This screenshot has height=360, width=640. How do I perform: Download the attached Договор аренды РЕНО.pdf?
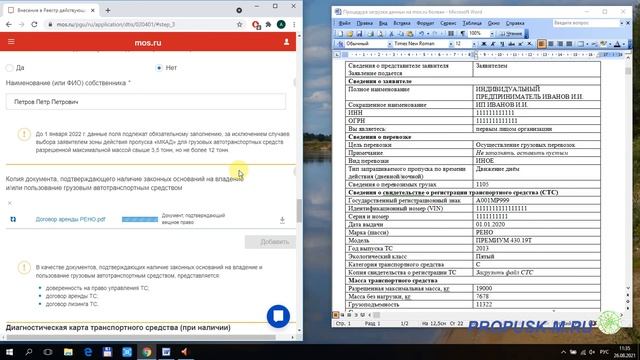pos(282,220)
